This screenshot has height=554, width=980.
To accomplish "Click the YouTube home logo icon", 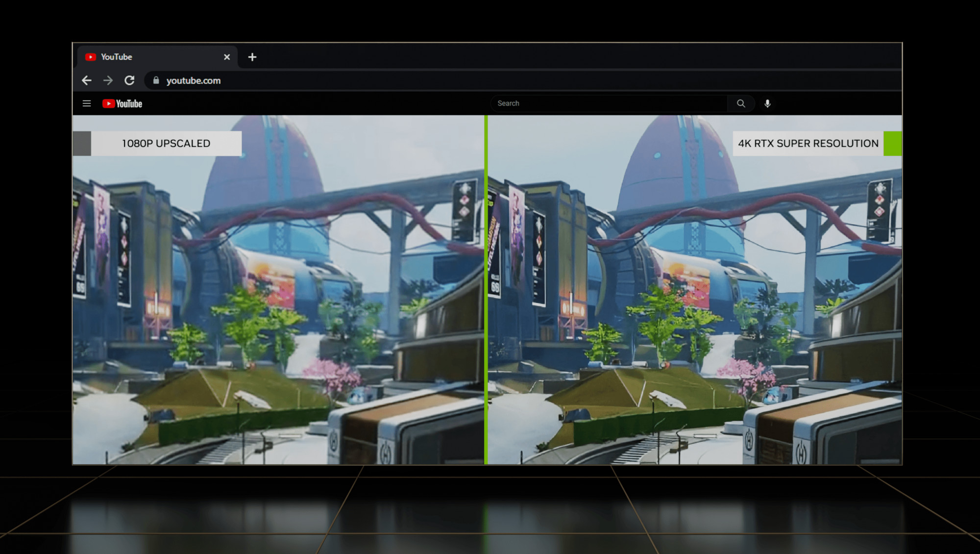I will [122, 103].
